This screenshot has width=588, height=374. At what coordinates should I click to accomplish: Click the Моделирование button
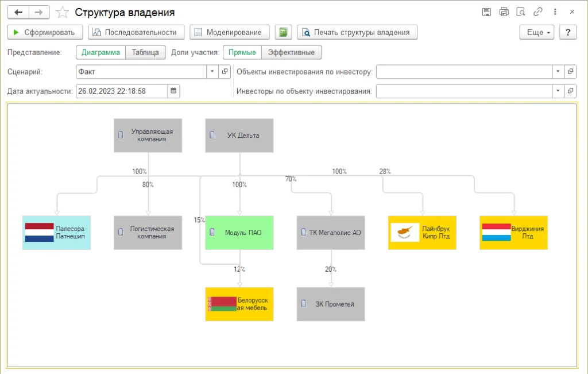pos(230,32)
